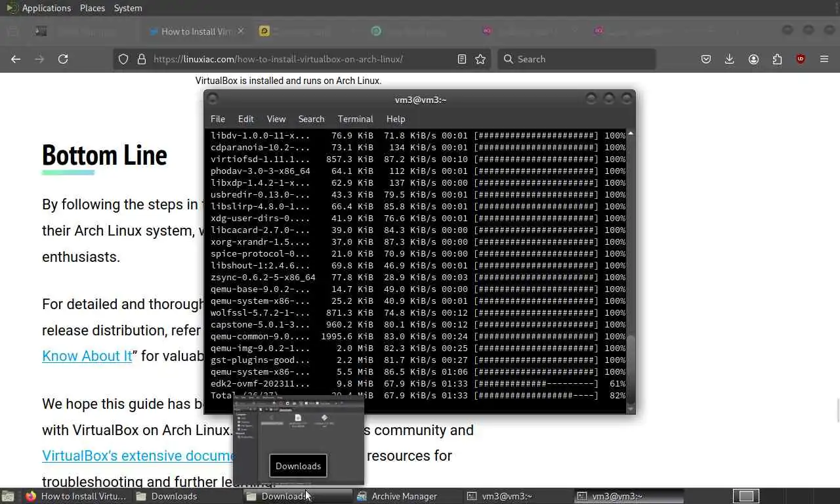Open Firefox downloads panel
This screenshot has height=504, width=840.
click(729, 59)
